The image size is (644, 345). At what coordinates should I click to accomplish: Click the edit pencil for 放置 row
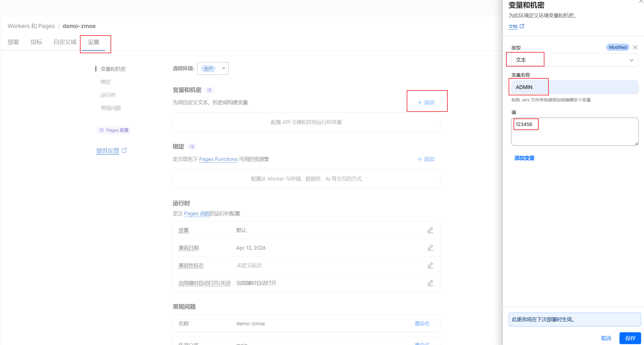pyautogui.click(x=430, y=230)
